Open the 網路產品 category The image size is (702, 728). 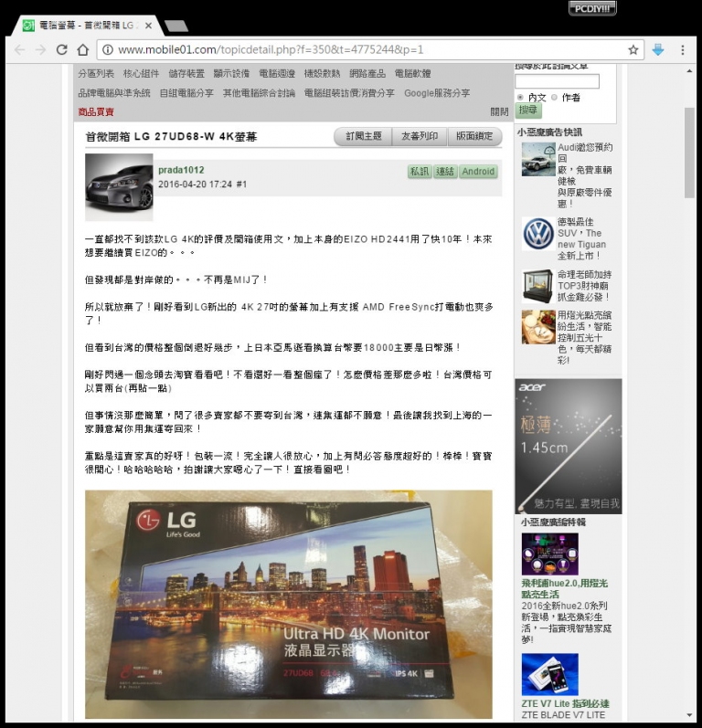(x=367, y=73)
